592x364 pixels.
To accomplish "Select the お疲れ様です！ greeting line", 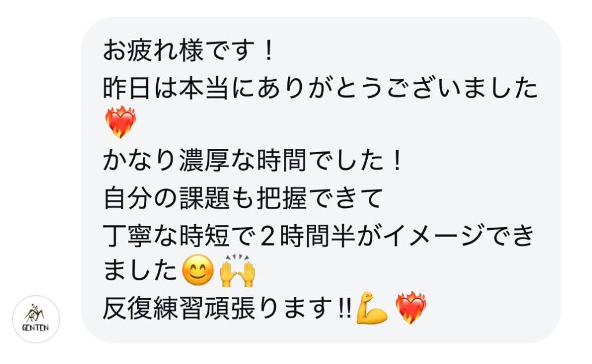I will [x=188, y=50].
